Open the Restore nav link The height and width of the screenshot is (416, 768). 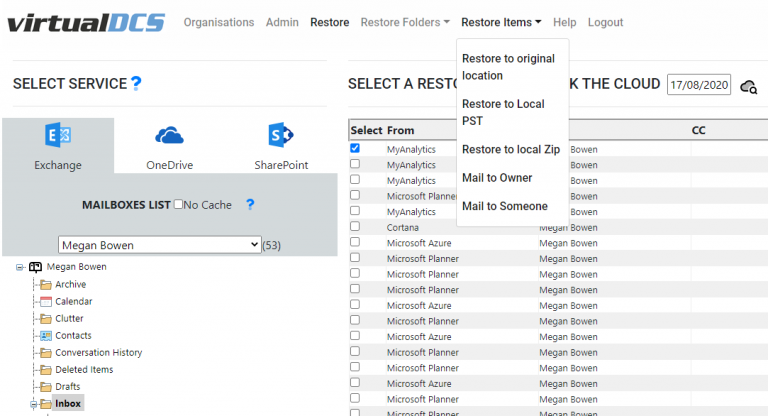pyautogui.click(x=330, y=23)
